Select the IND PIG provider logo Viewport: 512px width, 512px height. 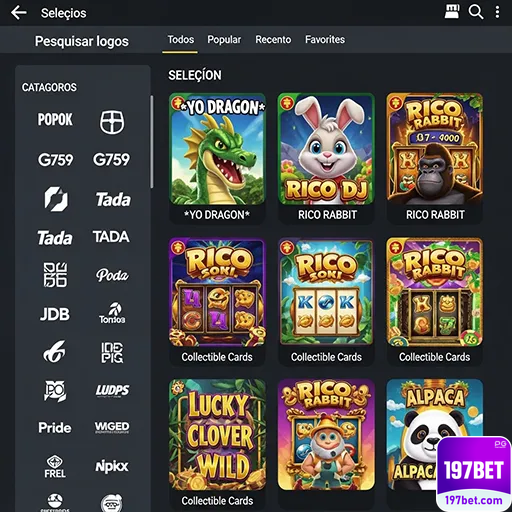[x=112, y=352]
